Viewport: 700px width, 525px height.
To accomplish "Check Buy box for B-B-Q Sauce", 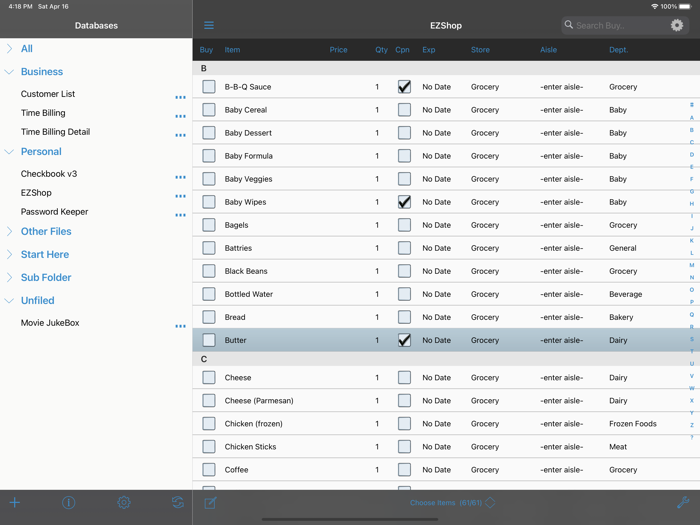I will point(208,87).
